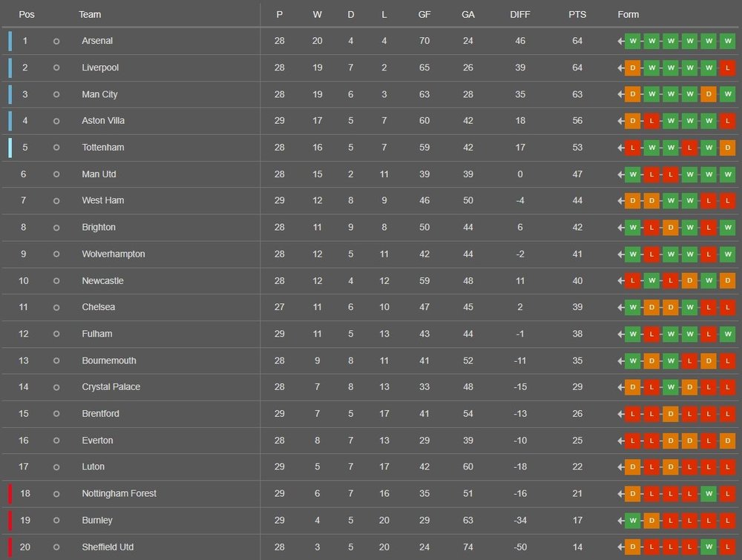Screen dimensions: 742x560
Task: Click the red relegation bar beside Burnley
Action: (x=10, y=521)
